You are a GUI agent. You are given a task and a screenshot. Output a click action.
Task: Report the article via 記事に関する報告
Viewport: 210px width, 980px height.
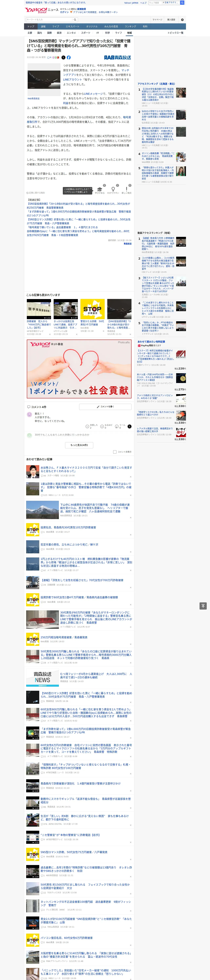pyautogui.click(x=35, y=193)
